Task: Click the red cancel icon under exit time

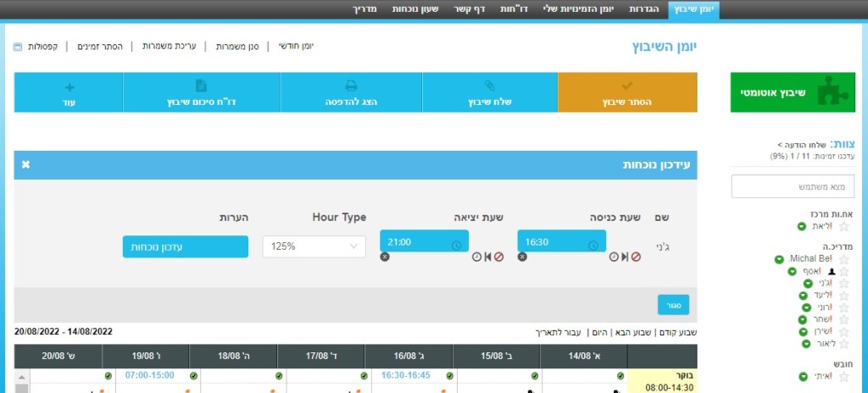Action: (499, 257)
